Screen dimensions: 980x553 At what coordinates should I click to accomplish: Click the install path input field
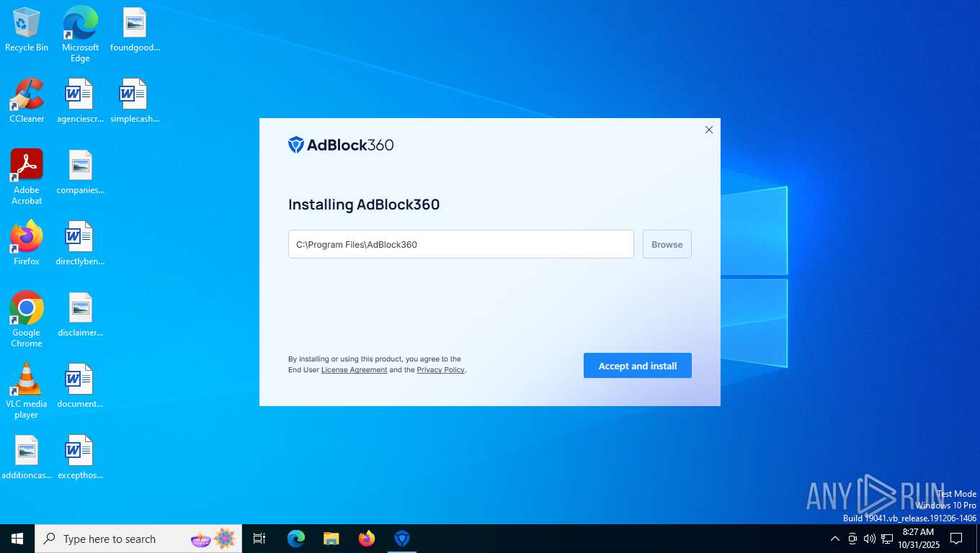[461, 244]
